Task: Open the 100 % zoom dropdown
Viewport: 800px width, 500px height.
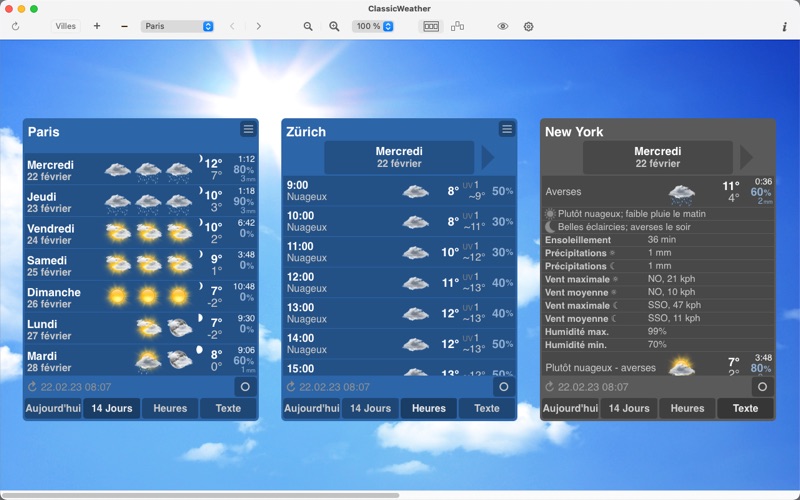Action: [372, 26]
